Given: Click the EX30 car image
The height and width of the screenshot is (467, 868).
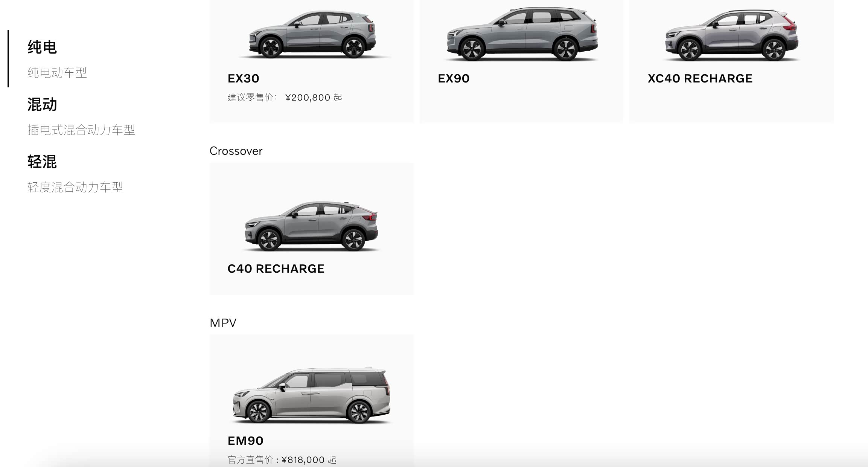Looking at the screenshot, I should [x=312, y=35].
